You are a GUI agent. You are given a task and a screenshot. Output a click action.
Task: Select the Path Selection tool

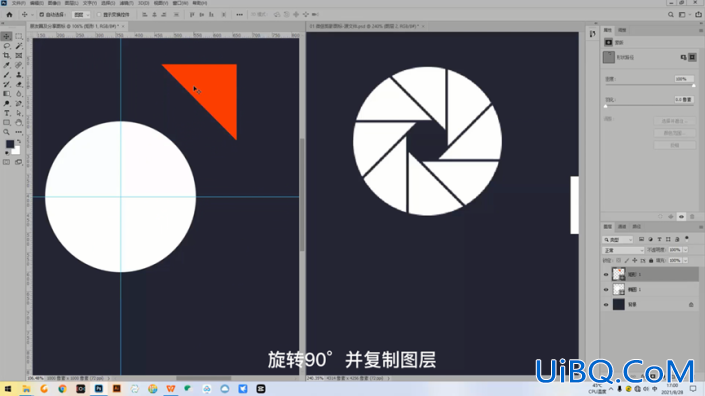[x=18, y=113]
